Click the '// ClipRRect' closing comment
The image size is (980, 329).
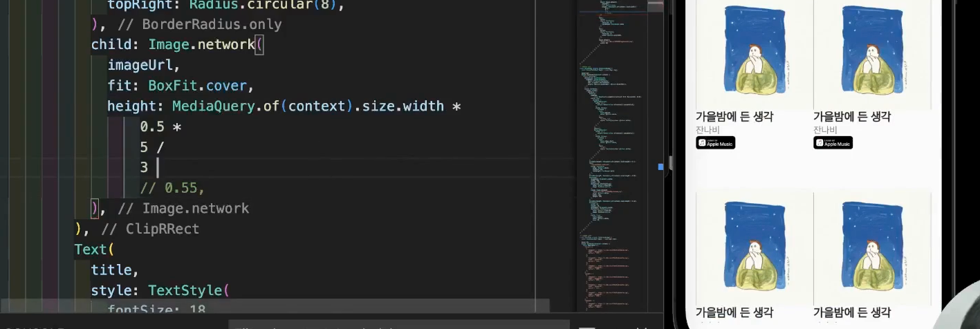tap(151, 229)
